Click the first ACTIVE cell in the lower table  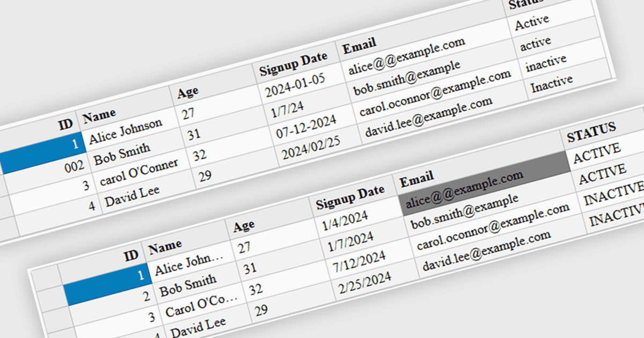pos(597,153)
